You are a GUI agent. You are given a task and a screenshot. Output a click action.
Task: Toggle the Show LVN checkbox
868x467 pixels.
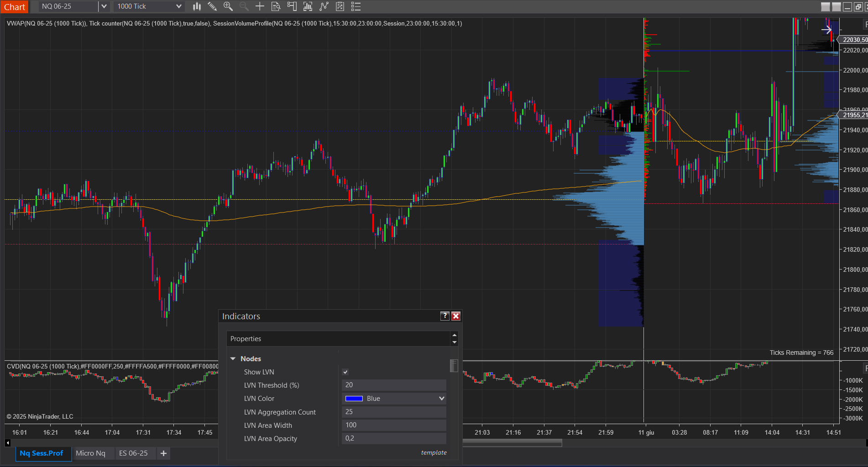(x=345, y=372)
